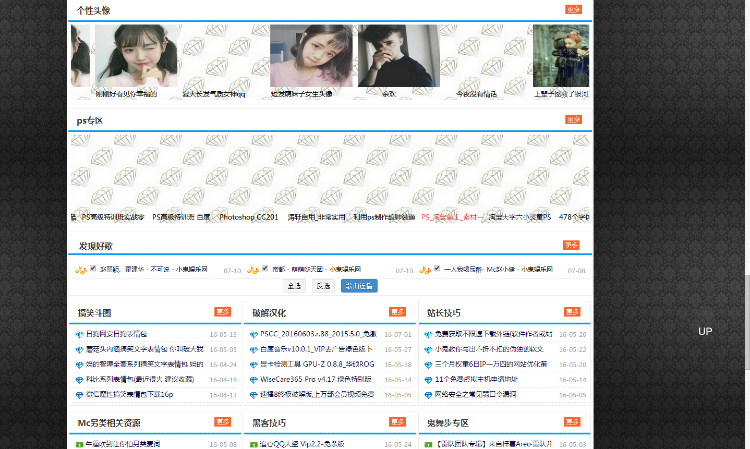
Task: Click the music icon before the first song
Action: click(x=80, y=269)
